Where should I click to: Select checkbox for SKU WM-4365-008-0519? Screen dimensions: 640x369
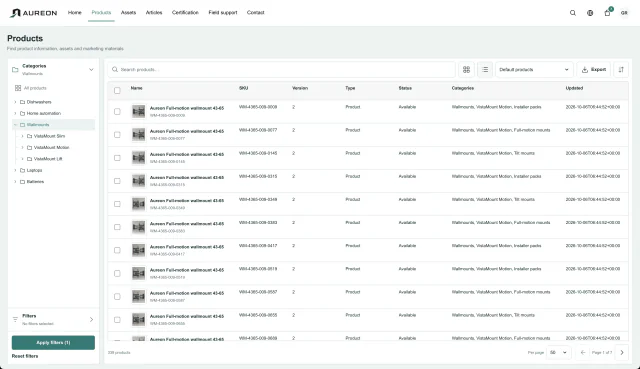pos(117,273)
